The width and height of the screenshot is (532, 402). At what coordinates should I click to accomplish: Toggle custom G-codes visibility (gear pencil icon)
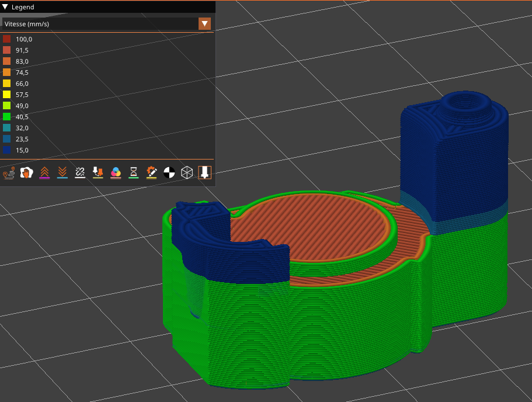pos(151,173)
